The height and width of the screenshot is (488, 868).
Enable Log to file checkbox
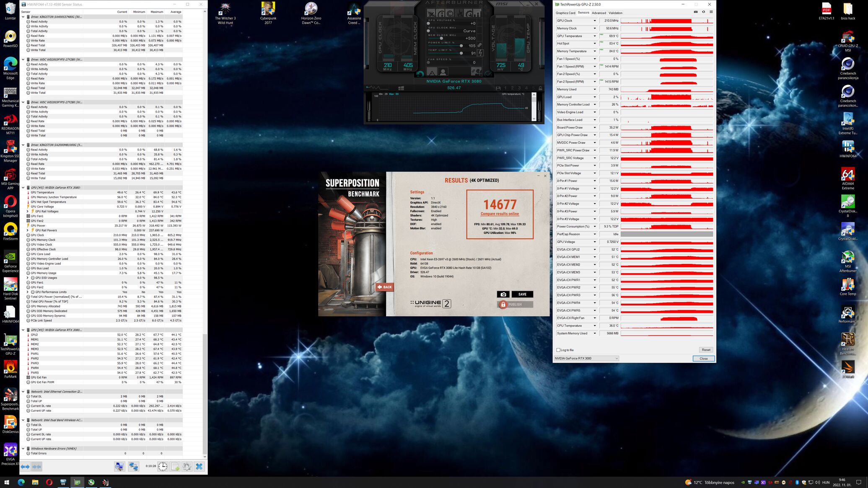click(x=558, y=350)
